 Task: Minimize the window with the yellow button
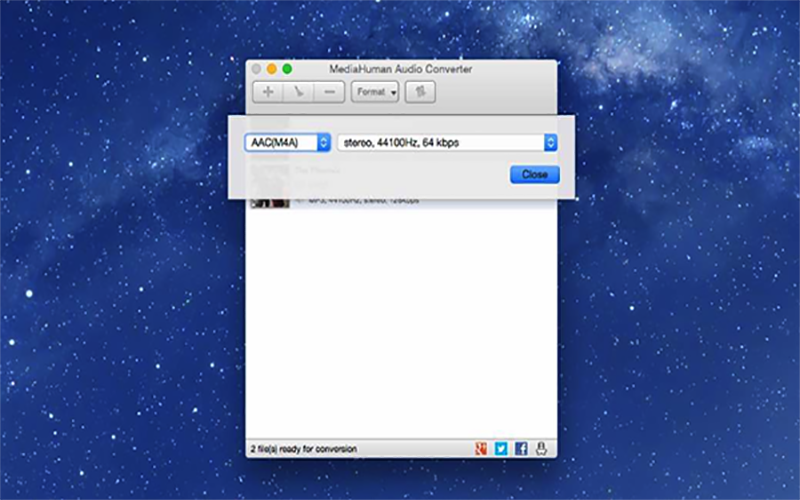(x=272, y=69)
